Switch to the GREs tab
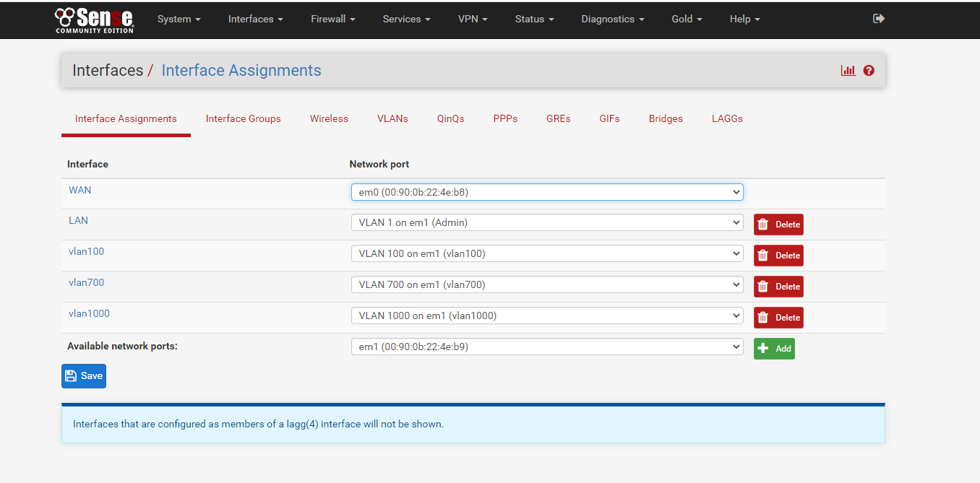The width and height of the screenshot is (980, 483). coord(558,119)
